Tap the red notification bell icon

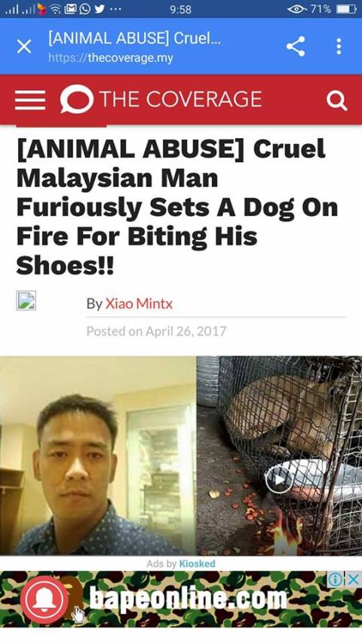(x=44, y=600)
